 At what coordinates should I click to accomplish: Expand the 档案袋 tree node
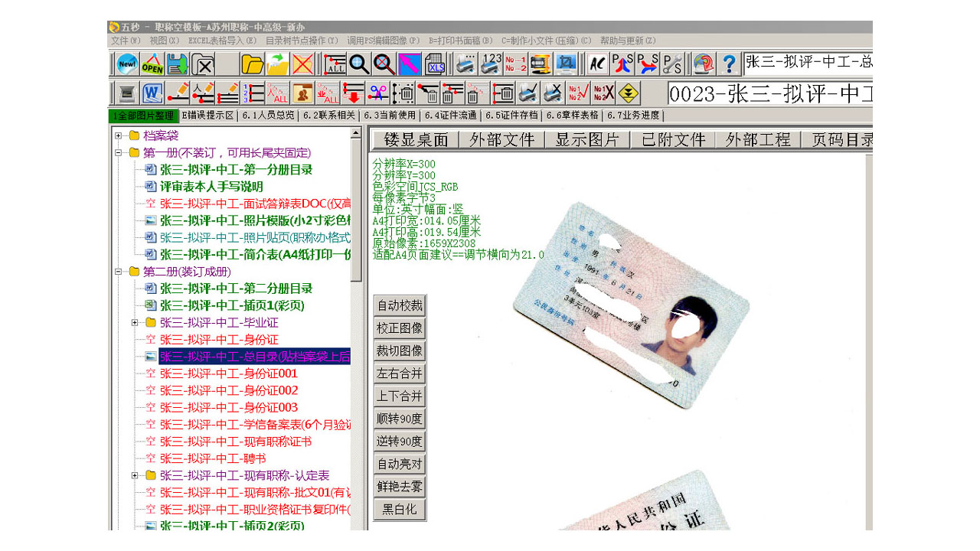pyautogui.click(x=119, y=136)
